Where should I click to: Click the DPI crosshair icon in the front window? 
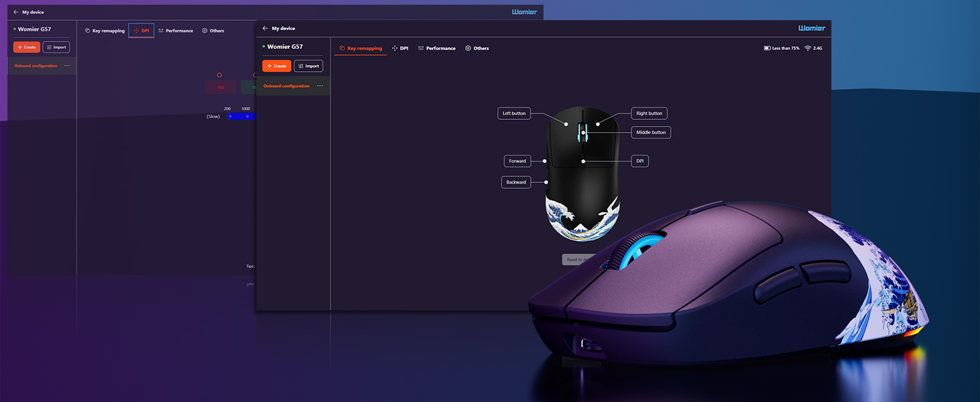395,48
